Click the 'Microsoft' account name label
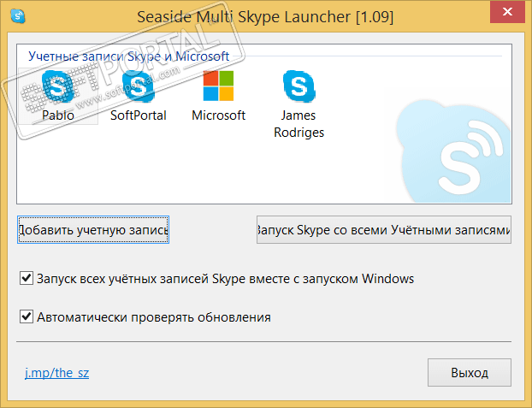532x408 pixels. [218, 115]
